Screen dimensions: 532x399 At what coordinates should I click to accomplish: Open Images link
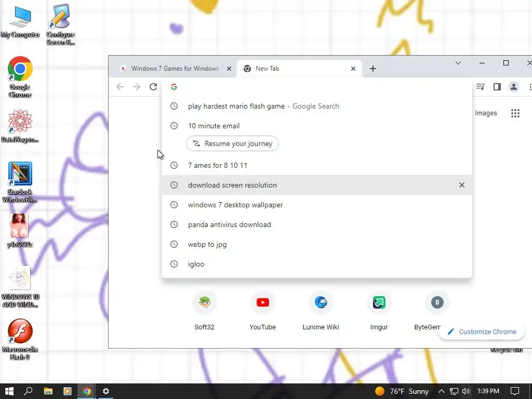pyautogui.click(x=486, y=113)
